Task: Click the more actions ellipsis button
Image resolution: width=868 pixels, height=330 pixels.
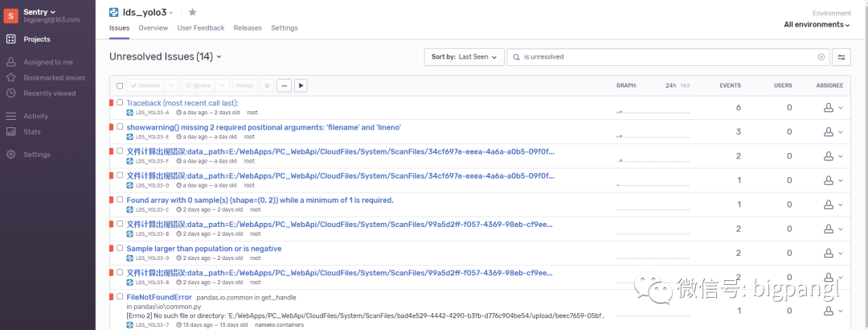Action: [x=285, y=85]
